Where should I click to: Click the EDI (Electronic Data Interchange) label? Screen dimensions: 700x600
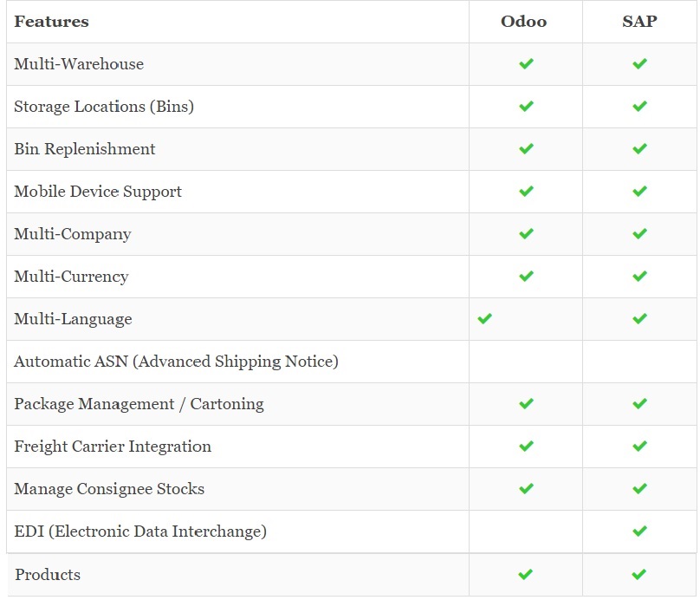pos(140,532)
